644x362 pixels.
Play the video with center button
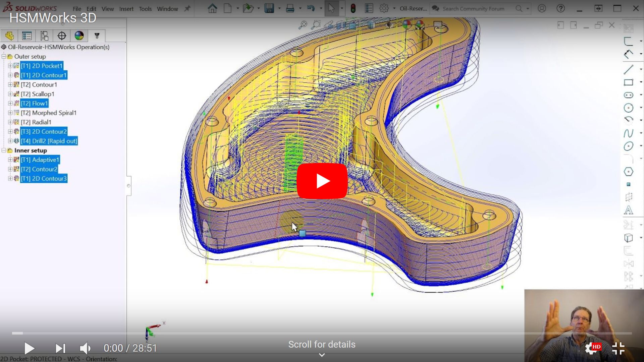[322, 181]
